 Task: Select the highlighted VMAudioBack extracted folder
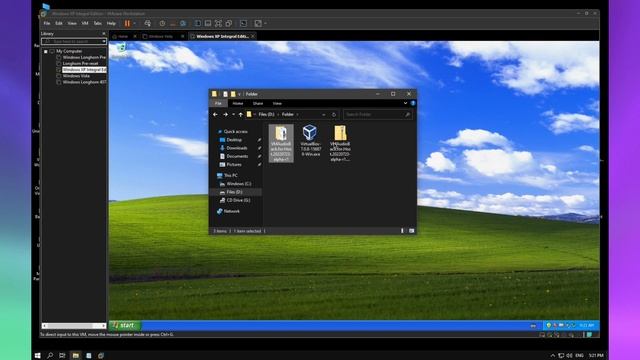(x=281, y=143)
